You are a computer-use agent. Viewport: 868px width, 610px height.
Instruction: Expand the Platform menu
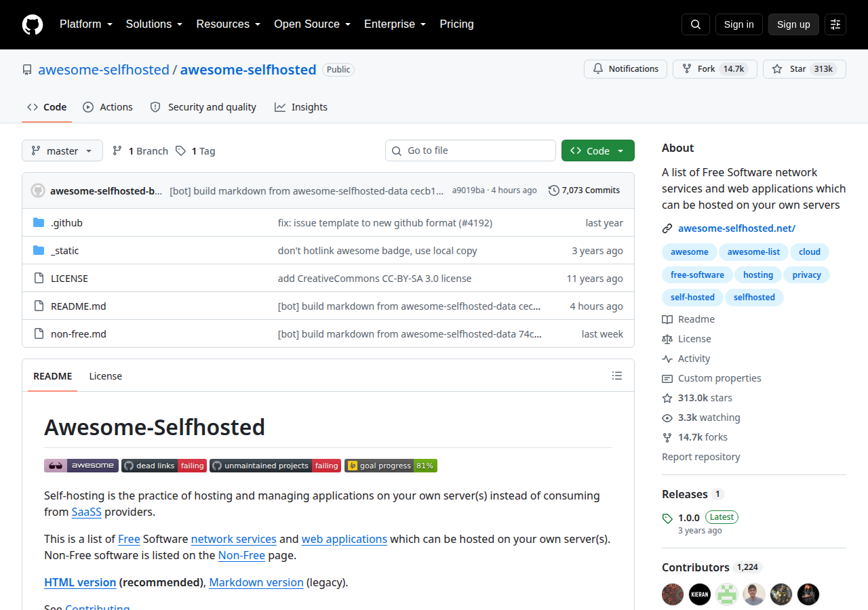click(x=86, y=24)
